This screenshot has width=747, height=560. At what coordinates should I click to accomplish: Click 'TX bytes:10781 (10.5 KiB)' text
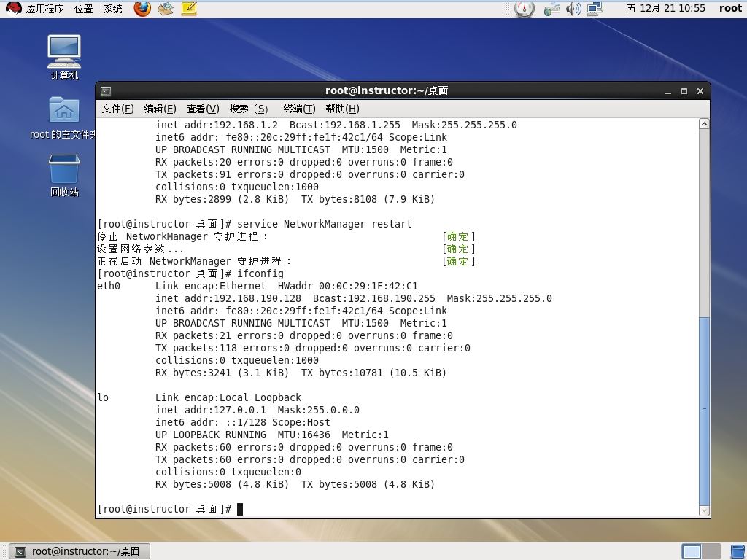(x=374, y=373)
